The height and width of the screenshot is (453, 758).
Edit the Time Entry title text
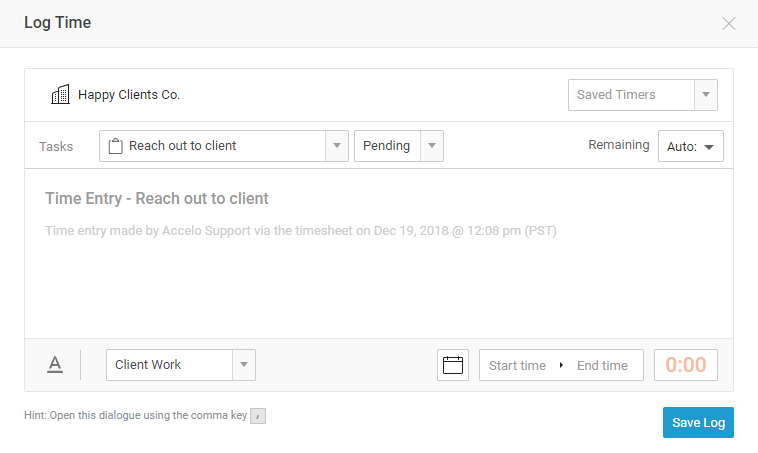157,198
